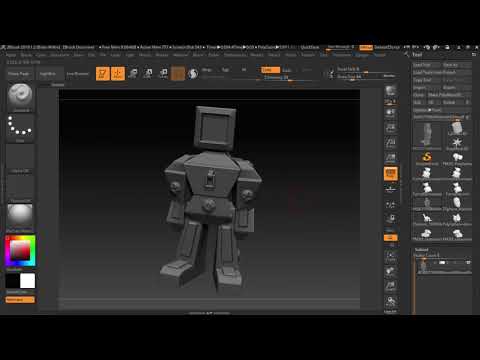Screen dimensions: 480x360
Task: Activate the Draw mode button
Action: (118, 74)
